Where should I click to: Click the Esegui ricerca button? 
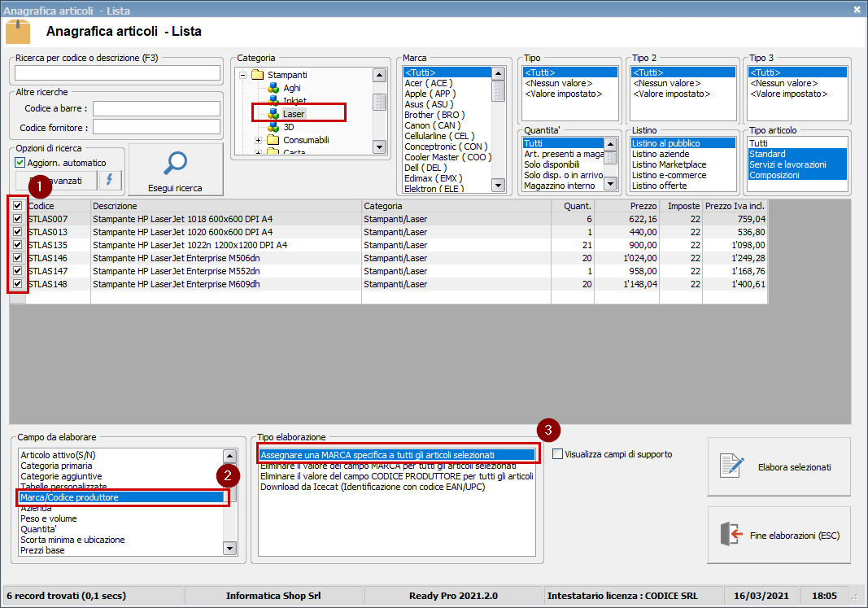[x=176, y=169]
